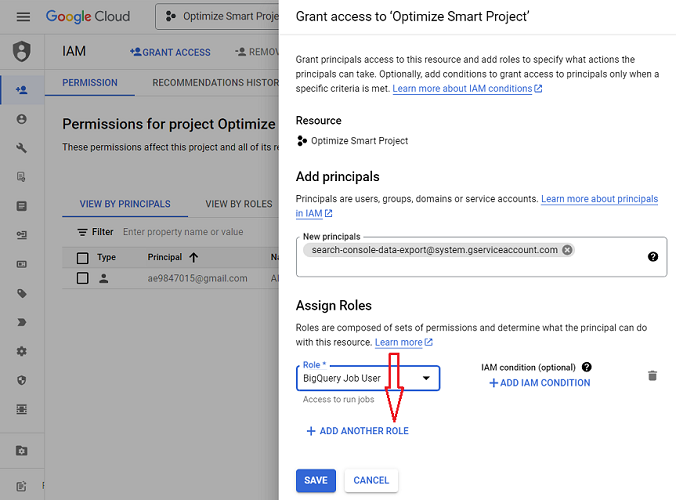Open the manage resources folder icon
The width and height of the screenshot is (676, 500).
pyautogui.click(x=22, y=450)
